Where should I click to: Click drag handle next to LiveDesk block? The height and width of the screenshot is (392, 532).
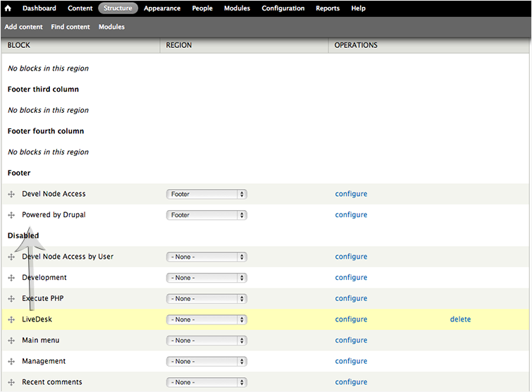coord(11,320)
